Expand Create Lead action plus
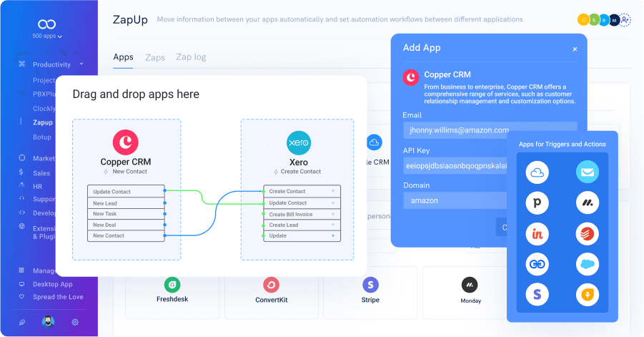Viewport: 644px width, 337px height. point(333,225)
